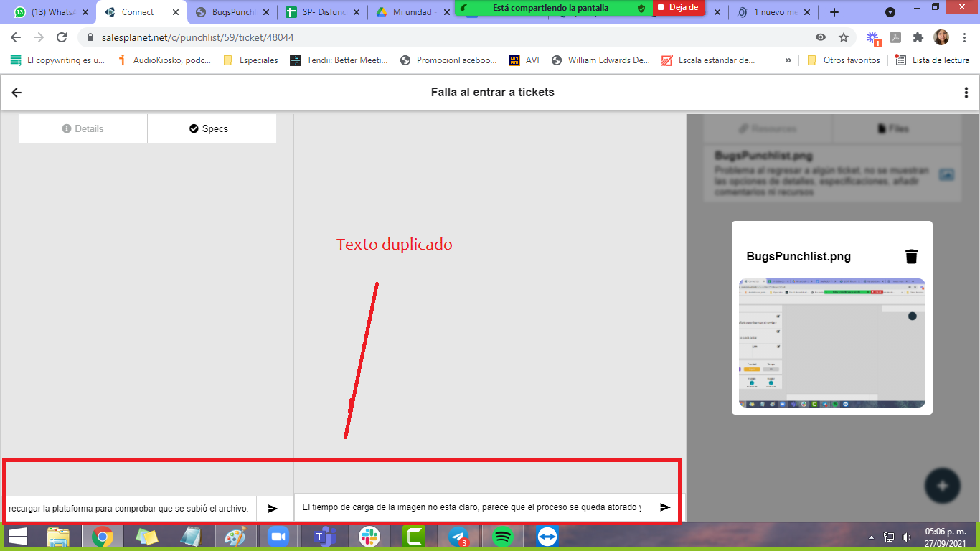Click the browser back arrow
The height and width of the screenshot is (551, 980).
(x=16, y=37)
